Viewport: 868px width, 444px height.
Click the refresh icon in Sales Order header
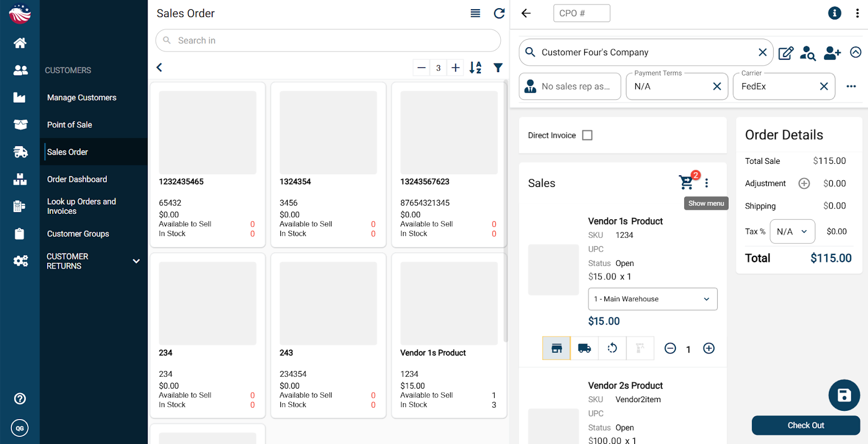coord(499,14)
